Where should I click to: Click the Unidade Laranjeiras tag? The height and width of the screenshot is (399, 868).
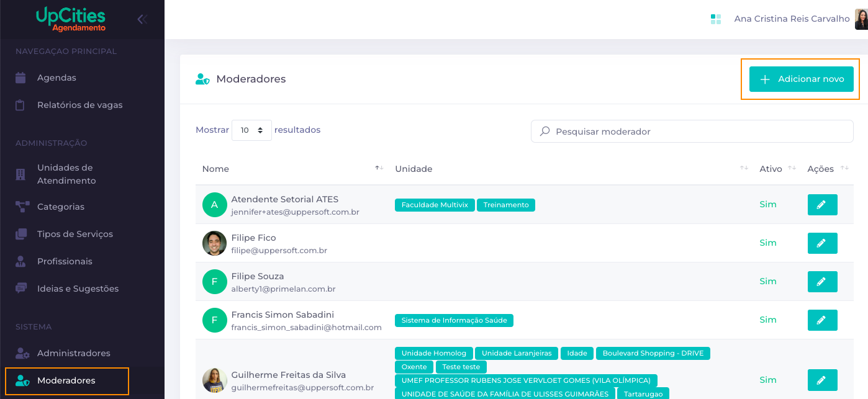(517, 353)
